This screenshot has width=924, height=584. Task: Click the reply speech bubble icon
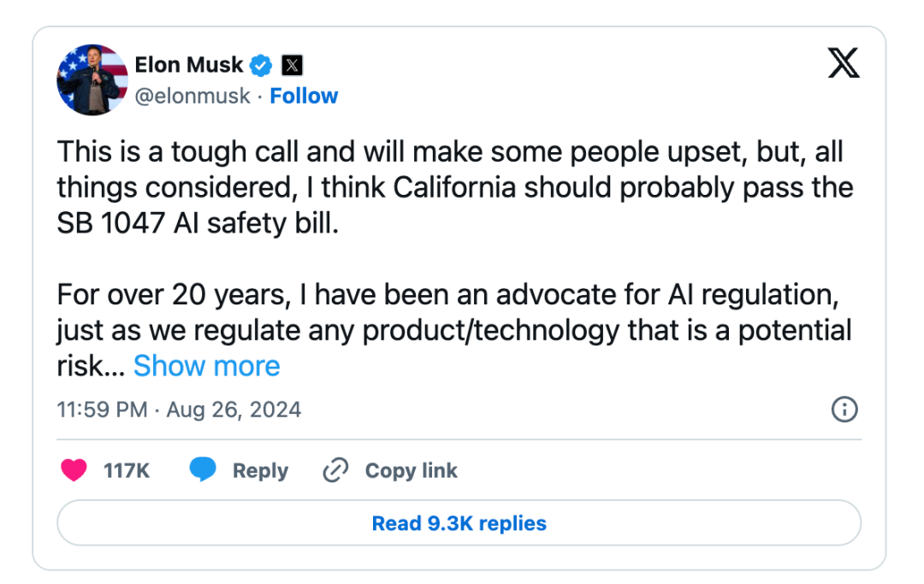click(203, 470)
